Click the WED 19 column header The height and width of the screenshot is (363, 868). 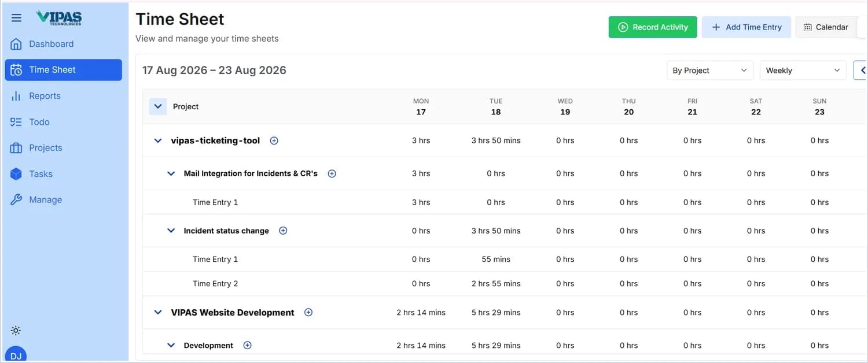(x=565, y=106)
